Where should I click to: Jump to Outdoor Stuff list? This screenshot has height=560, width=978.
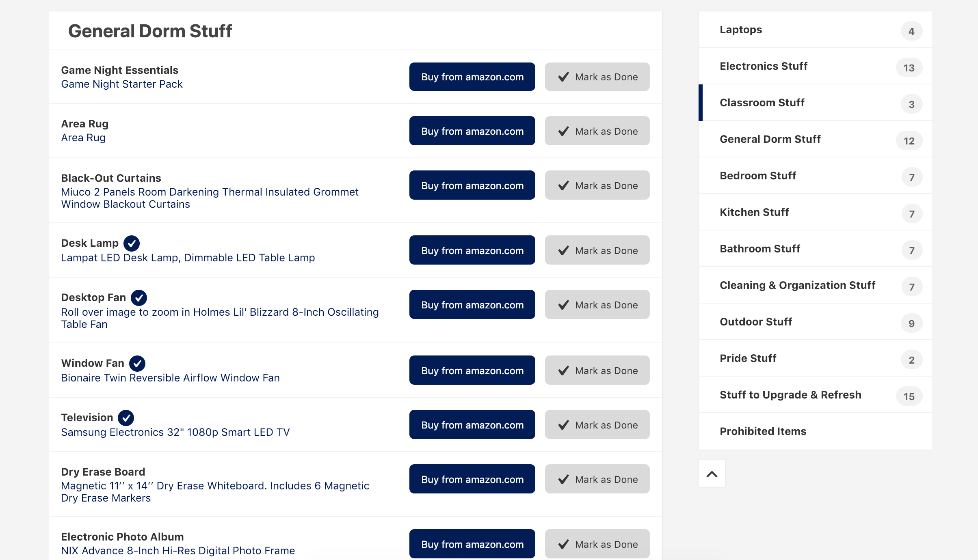(756, 322)
